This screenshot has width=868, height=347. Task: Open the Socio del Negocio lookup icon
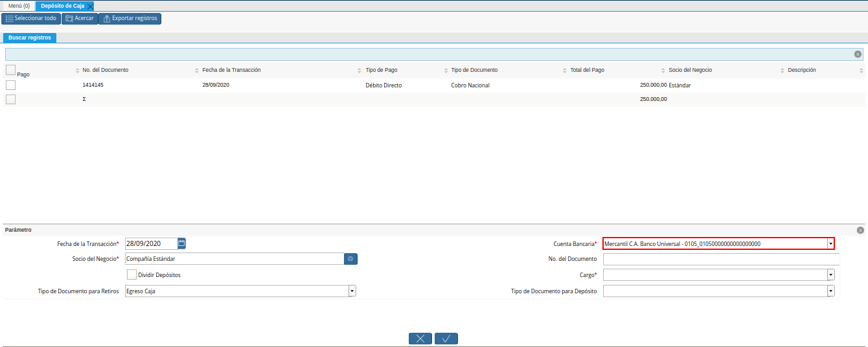[x=350, y=259]
